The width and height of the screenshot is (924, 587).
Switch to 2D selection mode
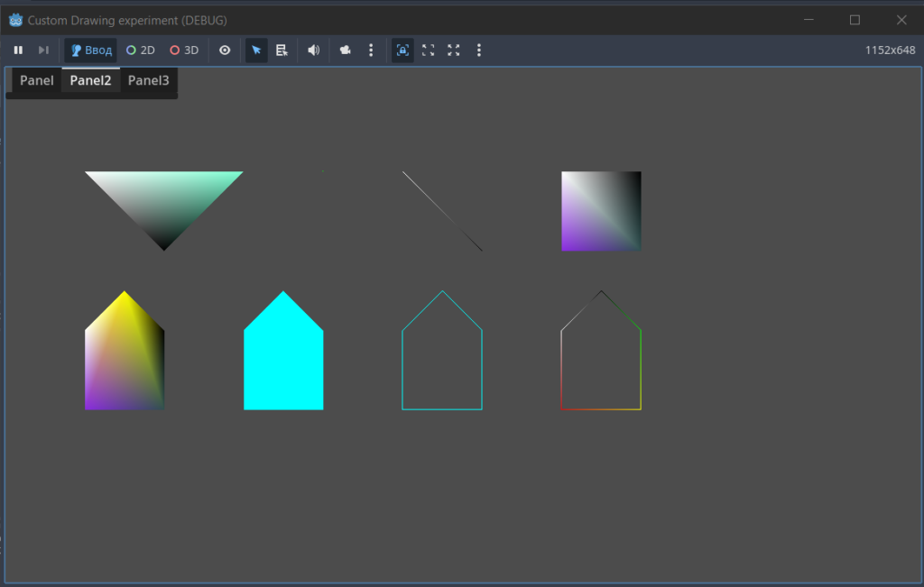click(x=140, y=50)
